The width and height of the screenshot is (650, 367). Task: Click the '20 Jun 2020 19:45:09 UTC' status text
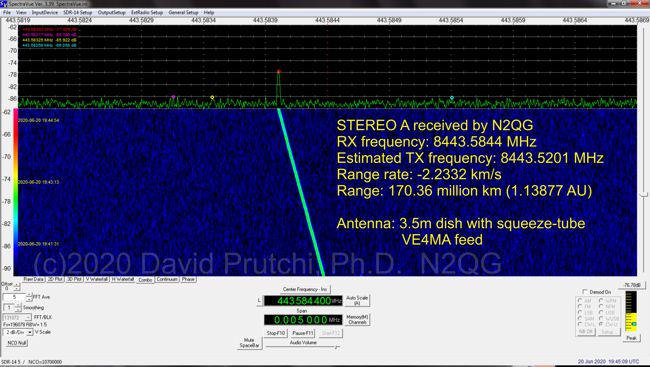(608, 361)
